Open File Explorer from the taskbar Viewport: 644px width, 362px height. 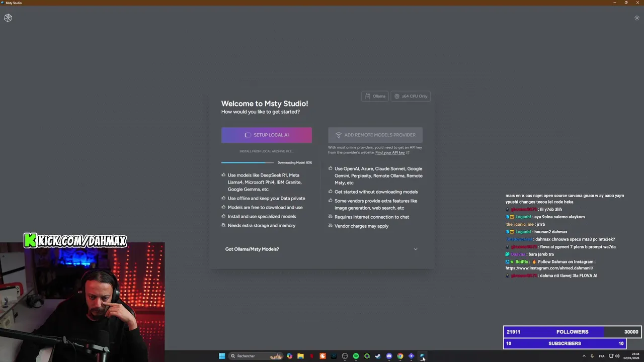(300, 356)
